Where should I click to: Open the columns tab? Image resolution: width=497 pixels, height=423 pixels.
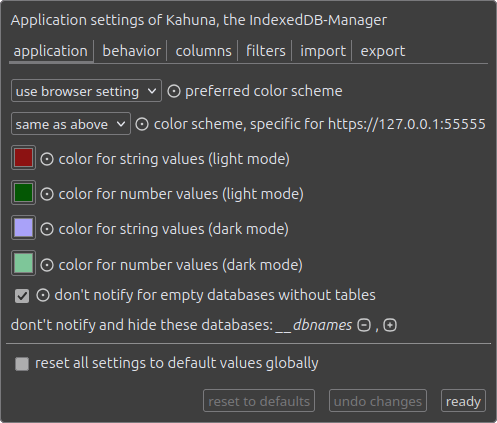click(203, 51)
